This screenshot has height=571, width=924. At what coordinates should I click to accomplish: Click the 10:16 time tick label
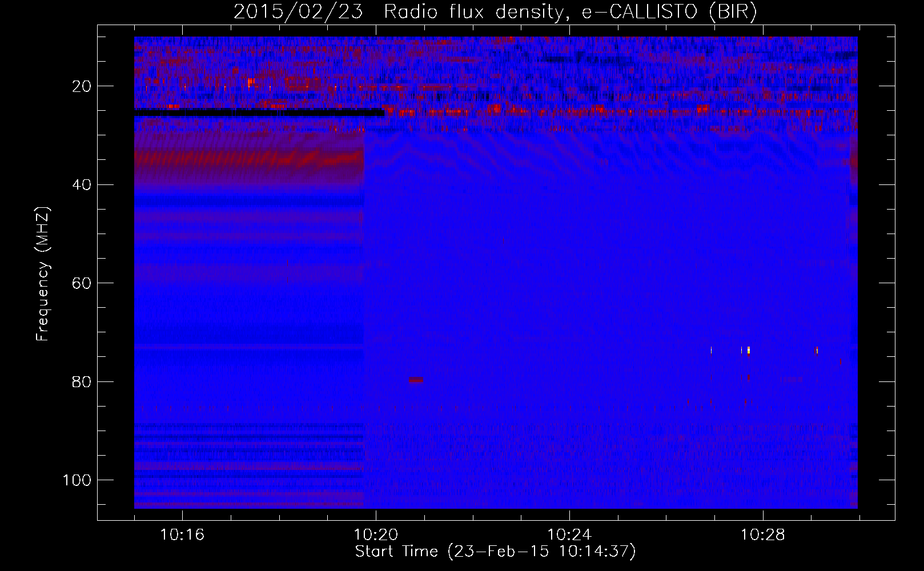click(182, 535)
